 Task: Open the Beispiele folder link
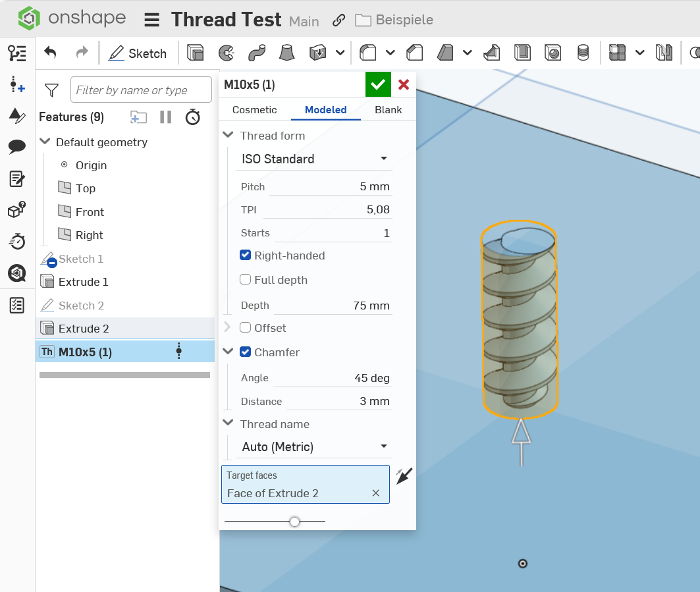(394, 20)
